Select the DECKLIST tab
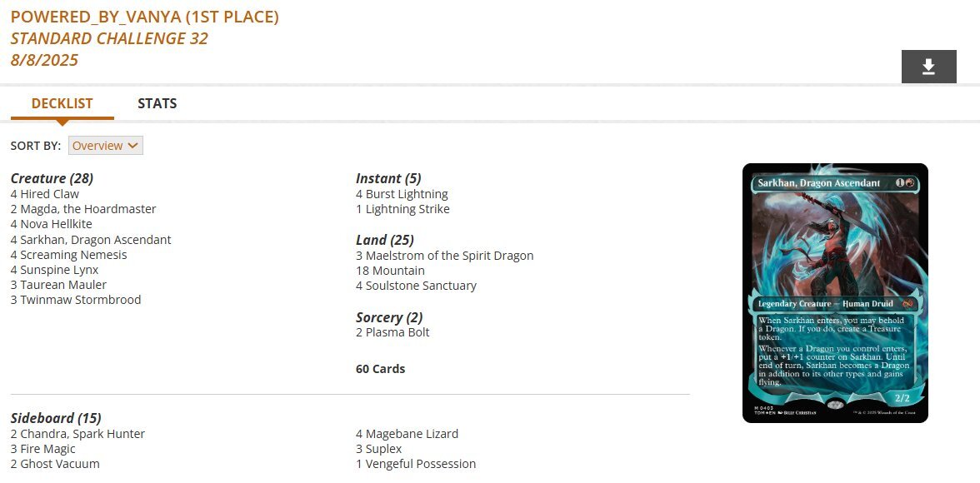980x483 pixels. tap(62, 103)
